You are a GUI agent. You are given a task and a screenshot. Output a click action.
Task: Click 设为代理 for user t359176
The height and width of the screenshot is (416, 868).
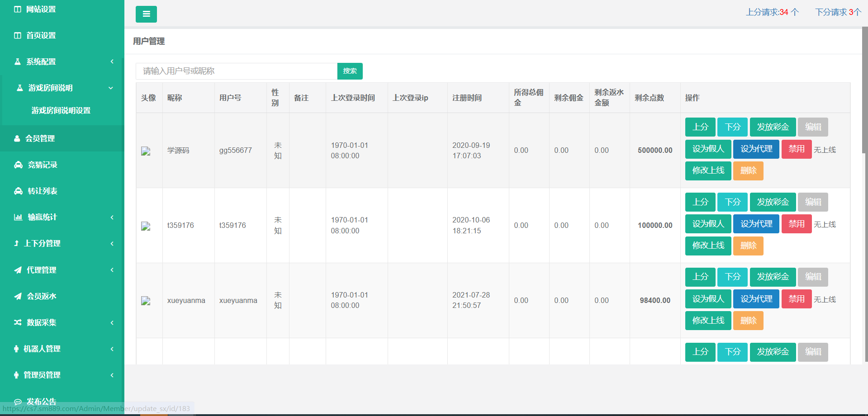pyautogui.click(x=756, y=224)
